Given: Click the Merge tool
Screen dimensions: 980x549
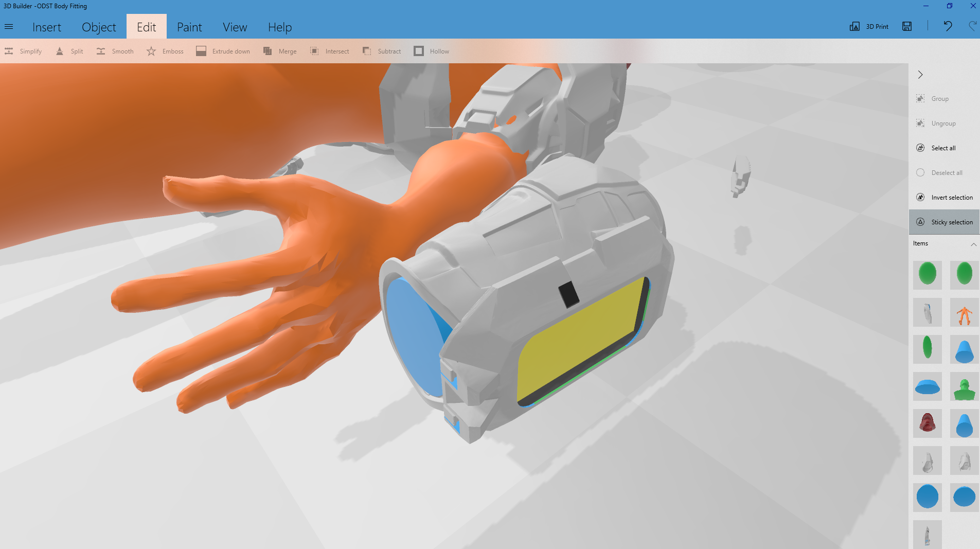Looking at the screenshot, I should click(280, 51).
